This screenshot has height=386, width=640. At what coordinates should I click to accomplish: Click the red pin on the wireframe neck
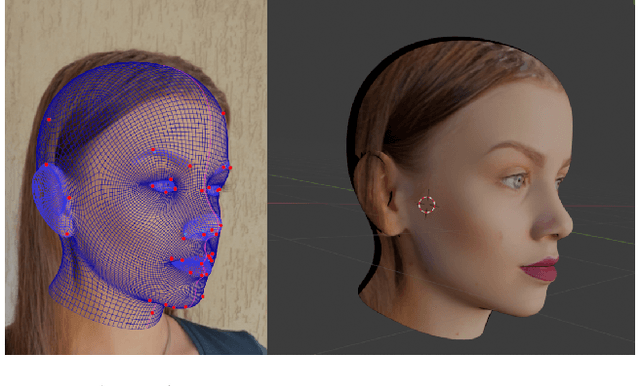tap(152, 313)
